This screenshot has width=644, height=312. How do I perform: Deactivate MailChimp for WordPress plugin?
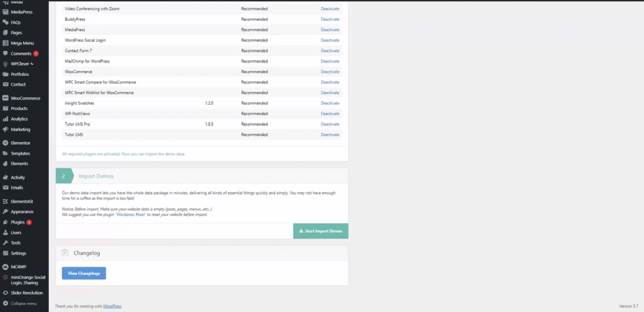click(x=330, y=61)
